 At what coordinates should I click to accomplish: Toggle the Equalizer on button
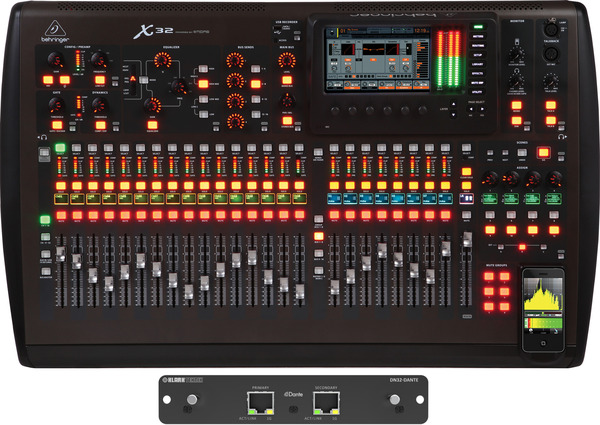coord(152,125)
